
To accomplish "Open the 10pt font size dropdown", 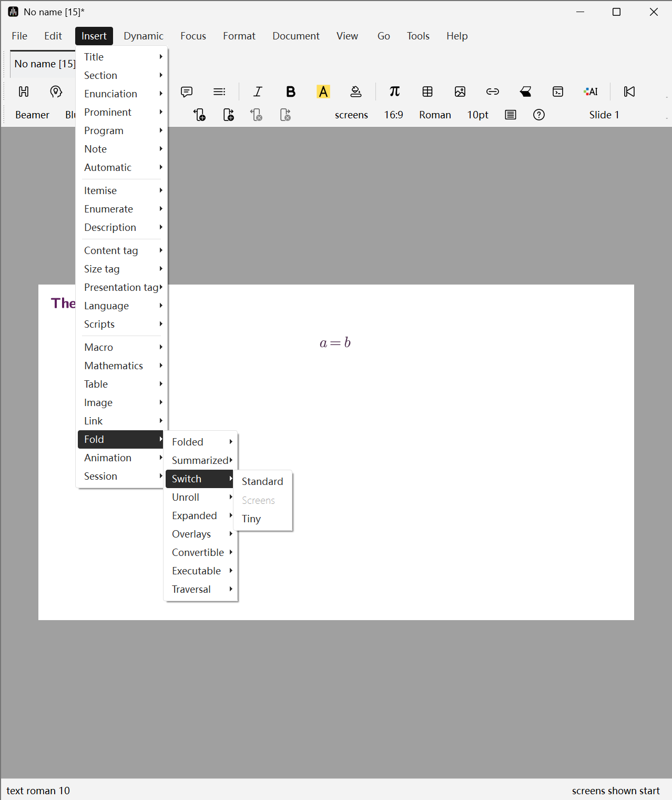I will [477, 115].
